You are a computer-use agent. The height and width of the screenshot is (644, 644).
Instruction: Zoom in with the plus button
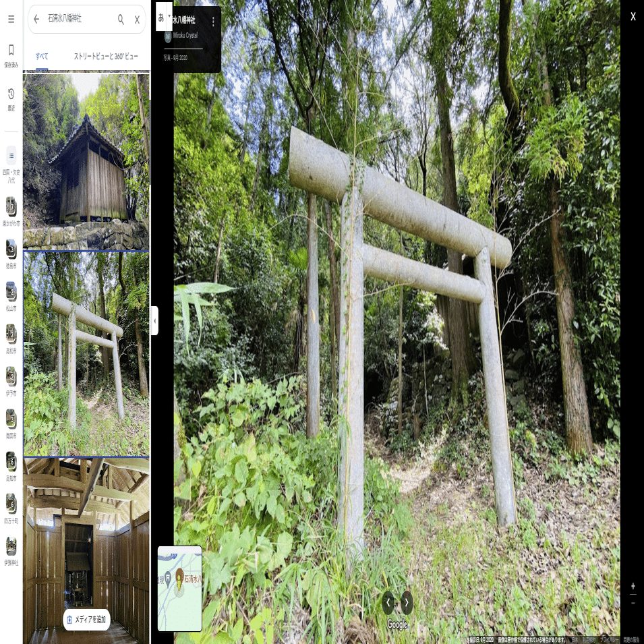tap(633, 586)
